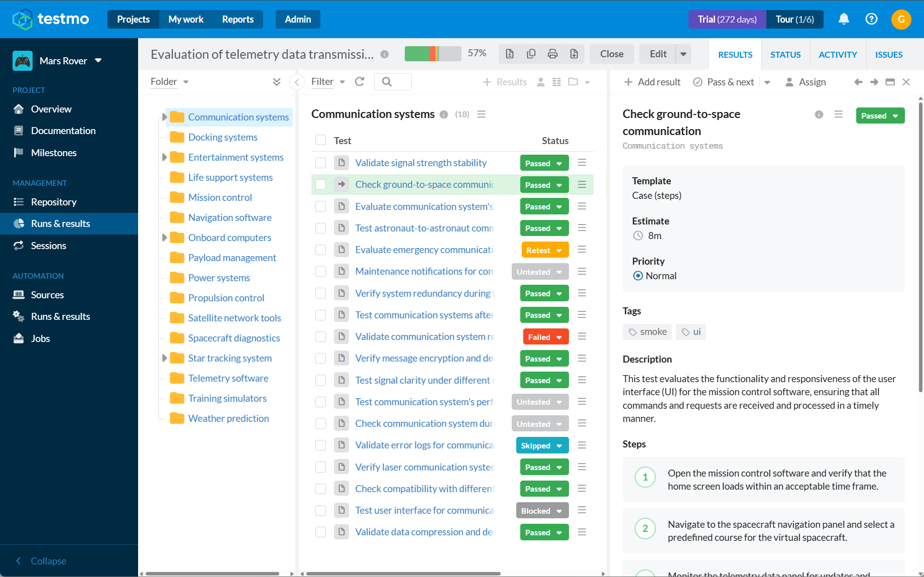This screenshot has width=924, height=577.
Task: Expand the Entertainment systems folder
Action: pyautogui.click(x=164, y=157)
